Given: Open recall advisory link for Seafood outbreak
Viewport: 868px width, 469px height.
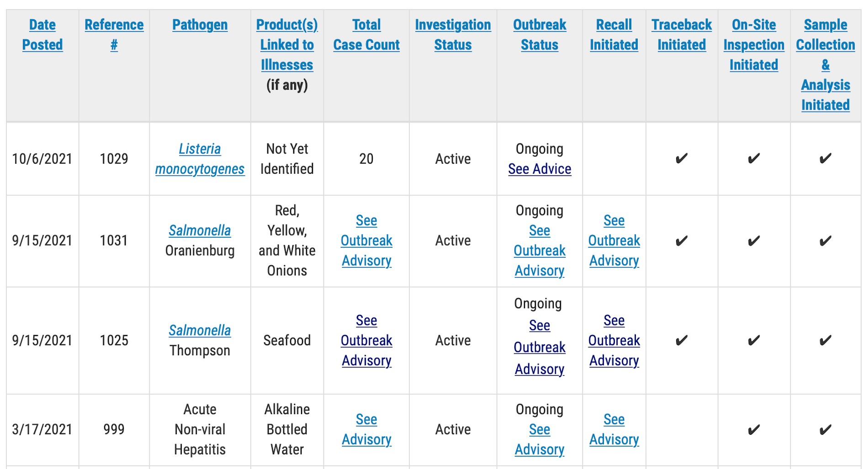Looking at the screenshot, I should (614, 341).
